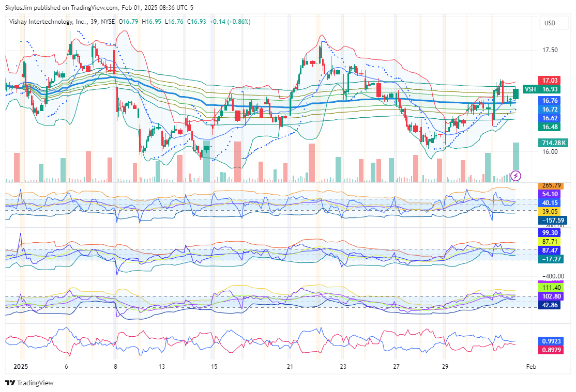Click the -157.59 indicator label
This screenshot has width=576, height=392.
[x=553, y=221]
